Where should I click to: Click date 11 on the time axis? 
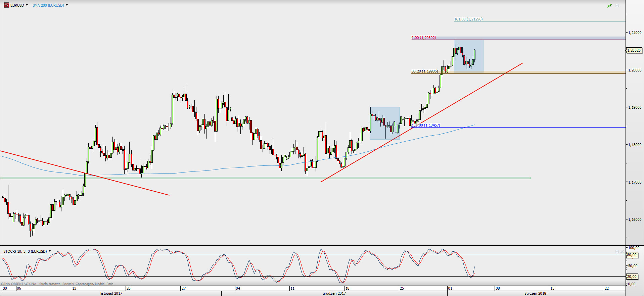292,288
